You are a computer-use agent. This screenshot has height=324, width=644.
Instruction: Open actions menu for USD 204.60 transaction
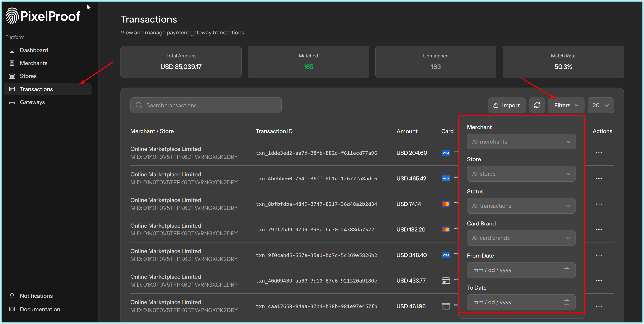click(x=599, y=153)
